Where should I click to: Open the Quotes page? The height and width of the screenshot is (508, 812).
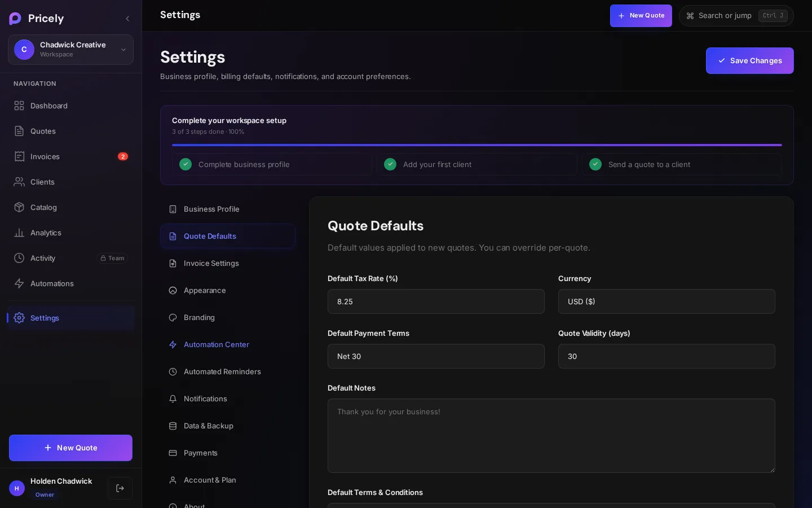pos(70,131)
